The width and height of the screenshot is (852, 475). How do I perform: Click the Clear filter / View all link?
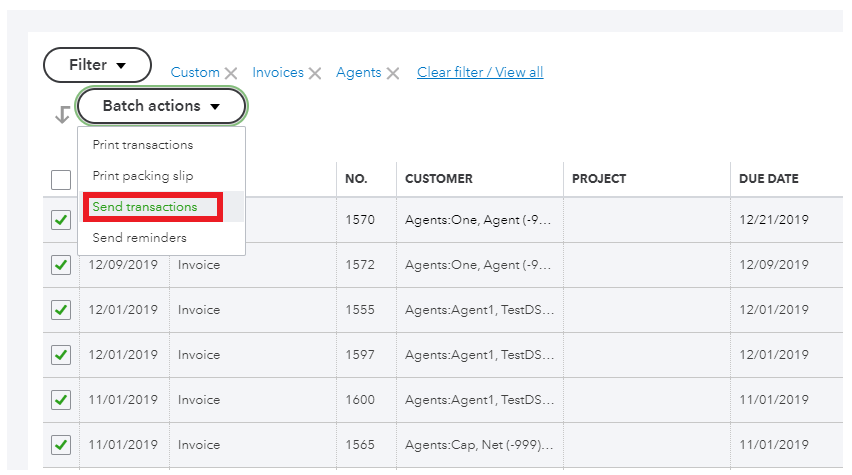[x=480, y=72]
